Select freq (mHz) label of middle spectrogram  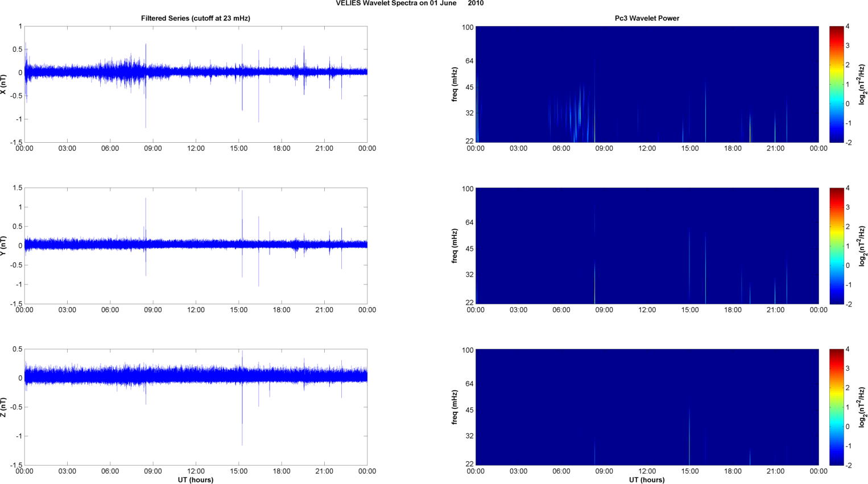pos(455,246)
